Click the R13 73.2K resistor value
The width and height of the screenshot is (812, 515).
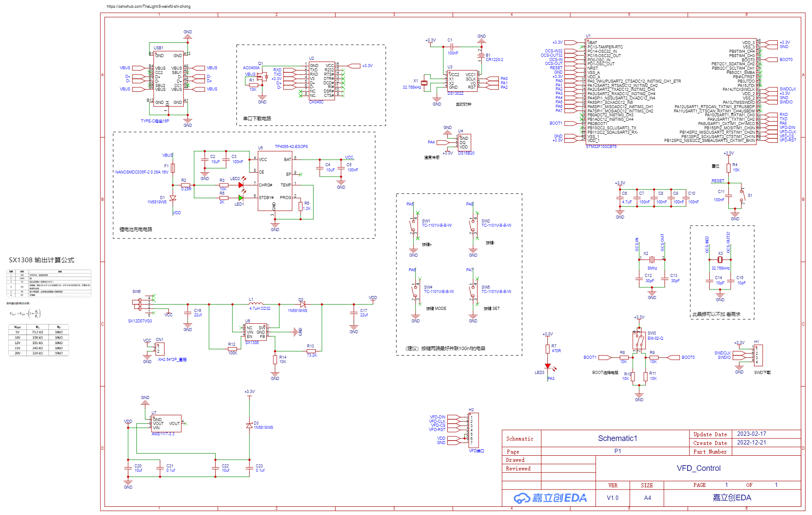tap(312, 355)
